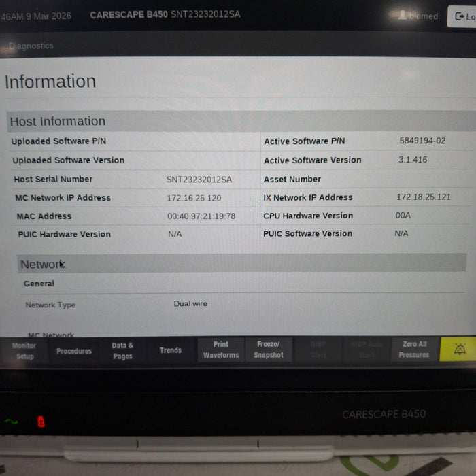Select the Diagnostics breadcrumb
The height and width of the screenshot is (476, 476).
31,46
